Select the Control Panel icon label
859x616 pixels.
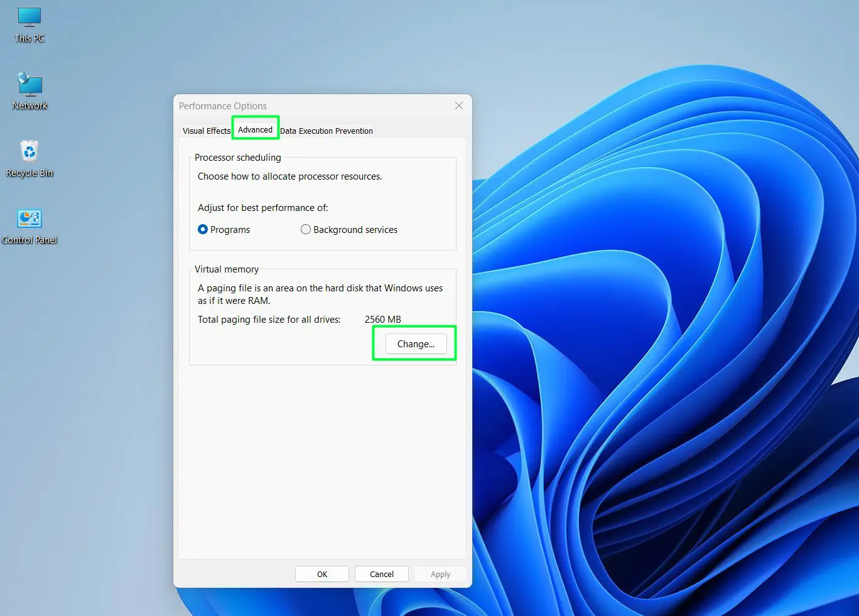coord(30,239)
